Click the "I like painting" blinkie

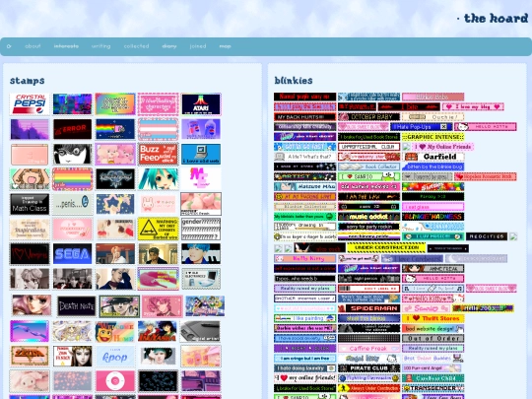point(304,318)
